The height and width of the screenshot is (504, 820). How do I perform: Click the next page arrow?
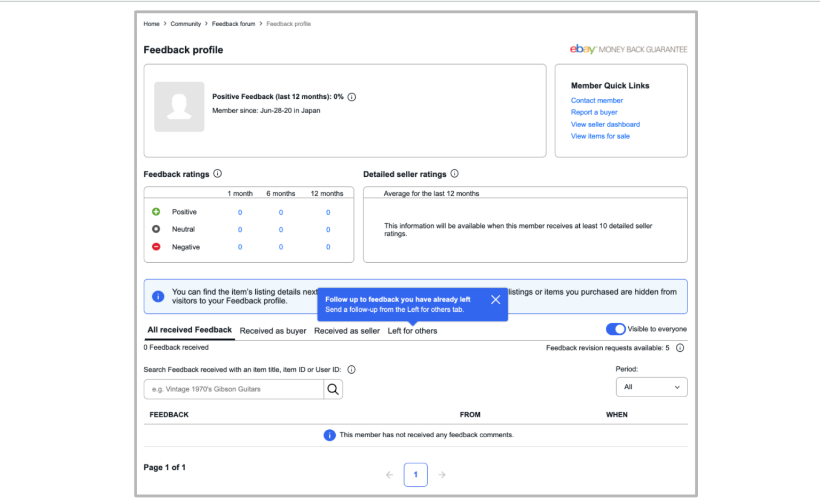(442, 475)
